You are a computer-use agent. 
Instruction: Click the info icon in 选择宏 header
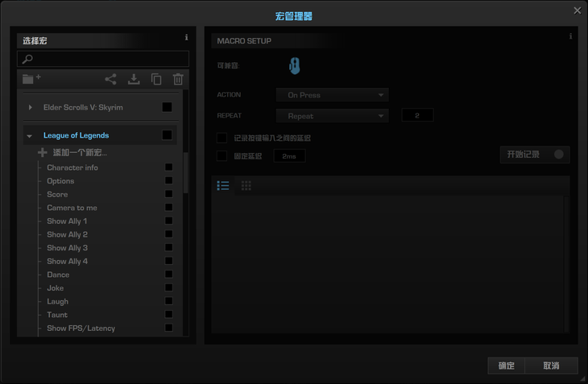coord(186,37)
